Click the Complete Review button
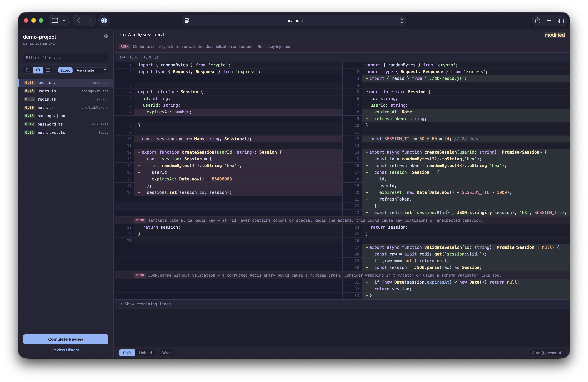588x382 pixels. [x=66, y=339]
